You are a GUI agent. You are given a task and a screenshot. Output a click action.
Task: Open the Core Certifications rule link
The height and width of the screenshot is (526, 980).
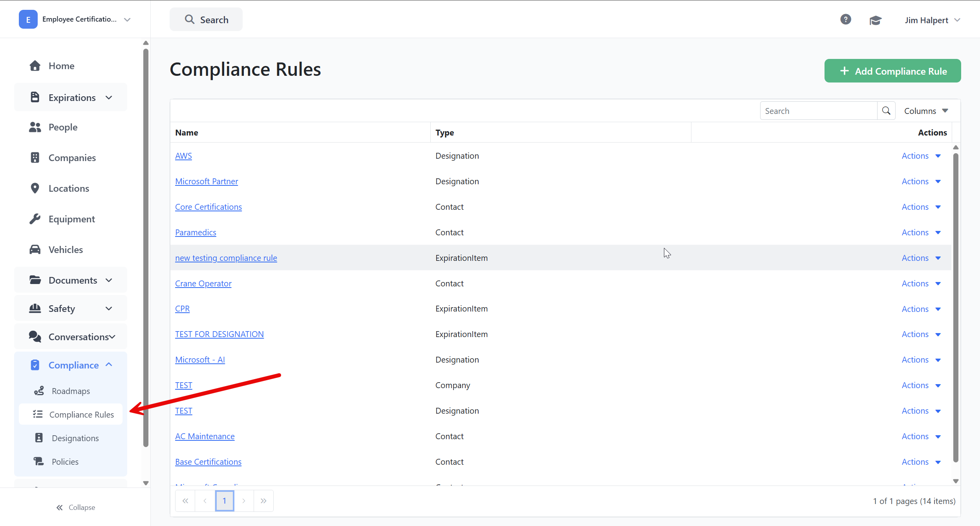[x=208, y=207]
